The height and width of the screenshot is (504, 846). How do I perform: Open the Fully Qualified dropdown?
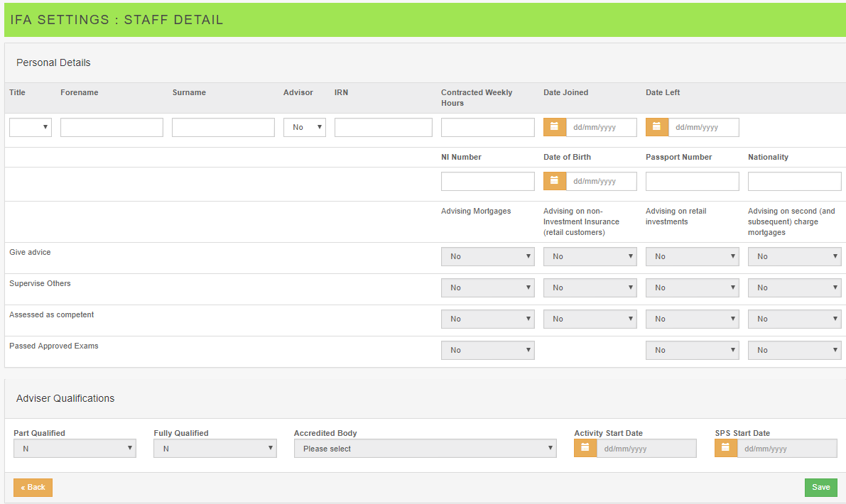(x=215, y=448)
